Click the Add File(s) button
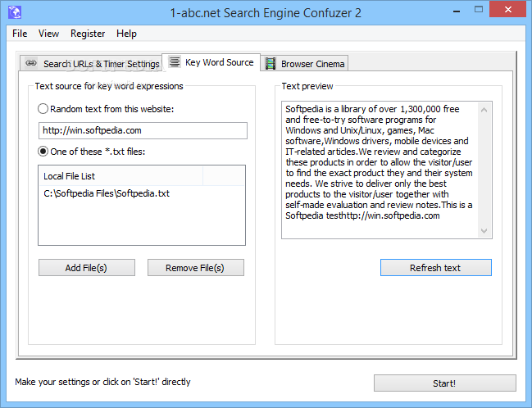The width and height of the screenshot is (532, 408). [x=87, y=268]
